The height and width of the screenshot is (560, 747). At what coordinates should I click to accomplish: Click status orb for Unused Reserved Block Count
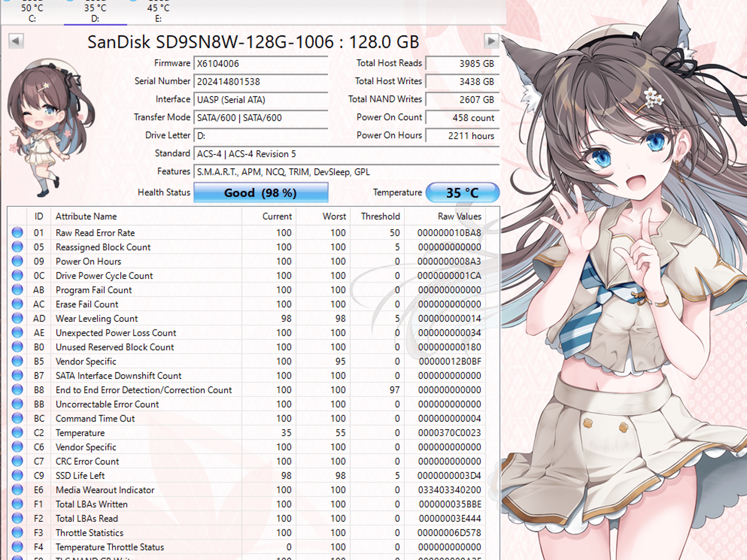pyautogui.click(x=17, y=347)
